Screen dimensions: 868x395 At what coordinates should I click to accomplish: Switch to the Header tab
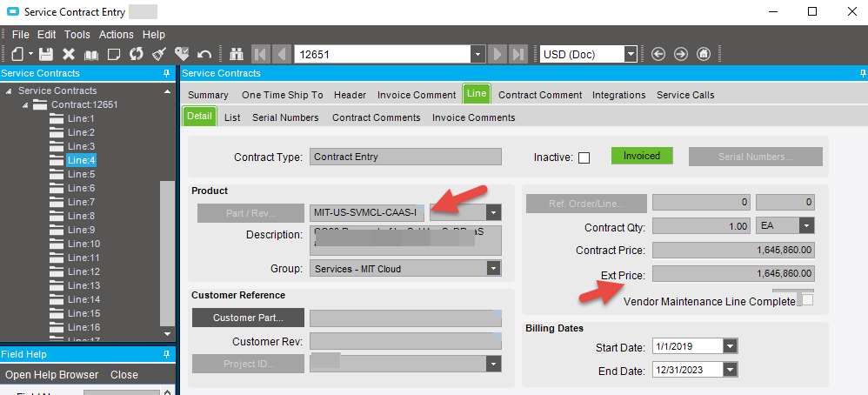coord(350,95)
